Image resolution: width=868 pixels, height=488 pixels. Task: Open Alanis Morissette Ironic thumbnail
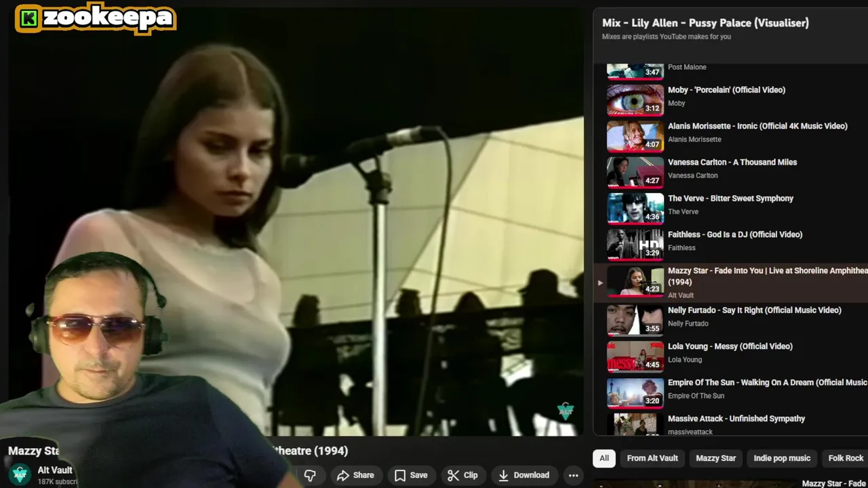(x=635, y=136)
